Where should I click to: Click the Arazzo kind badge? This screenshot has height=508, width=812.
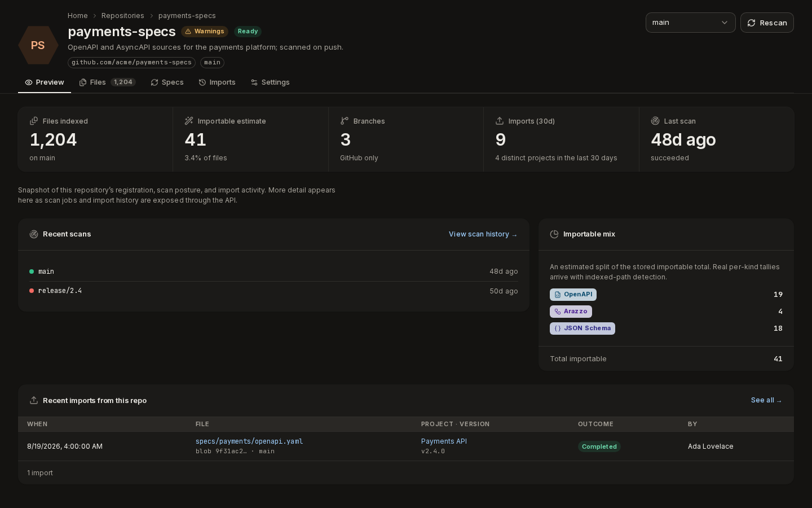click(571, 312)
